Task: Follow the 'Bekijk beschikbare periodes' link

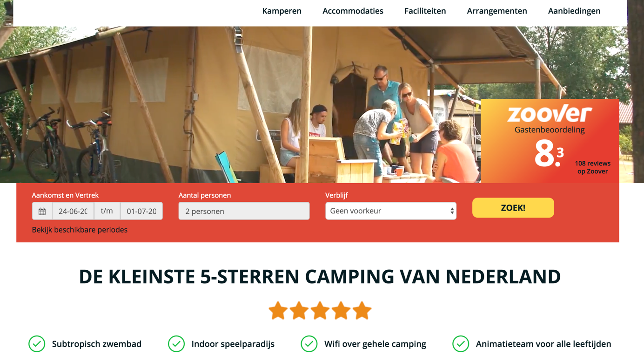Action: [x=80, y=230]
